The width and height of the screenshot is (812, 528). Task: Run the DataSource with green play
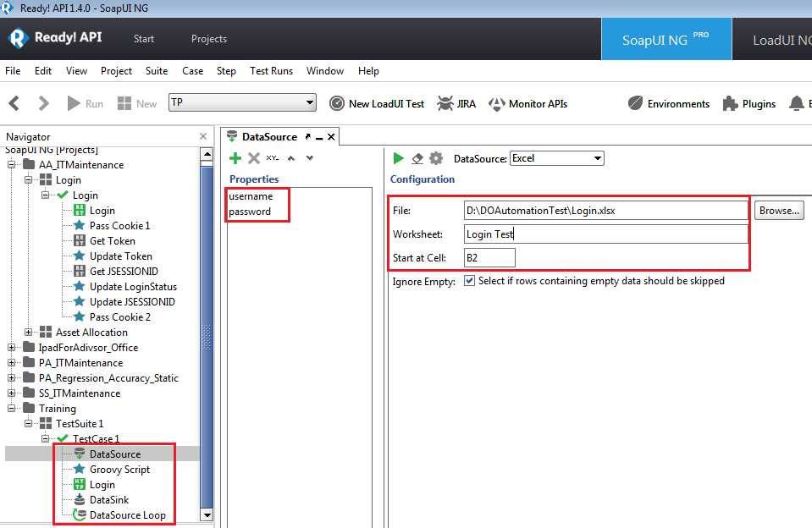pos(398,158)
